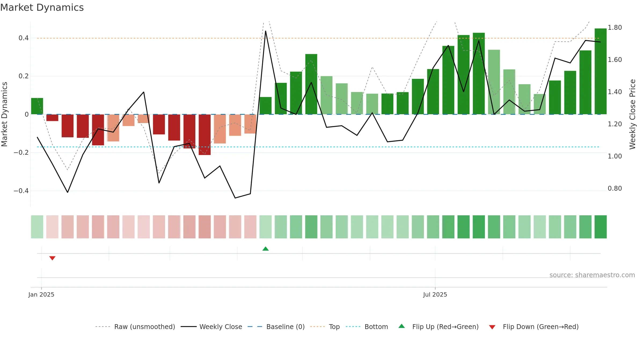This screenshot has width=644, height=362.
Task: Click the green Flip Up triangle marker
Action: pyautogui.click(x=266, y=249)
